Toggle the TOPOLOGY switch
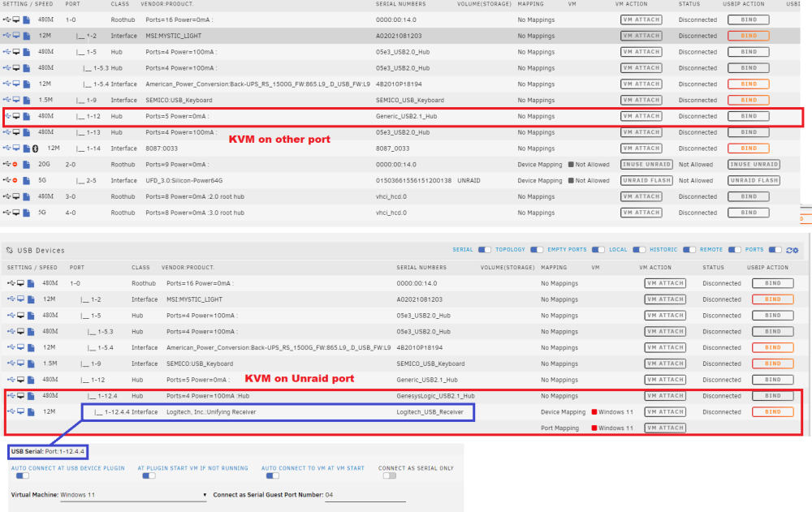Image resolution: width=812 pixels, height=512 pixels. point(537,250)
